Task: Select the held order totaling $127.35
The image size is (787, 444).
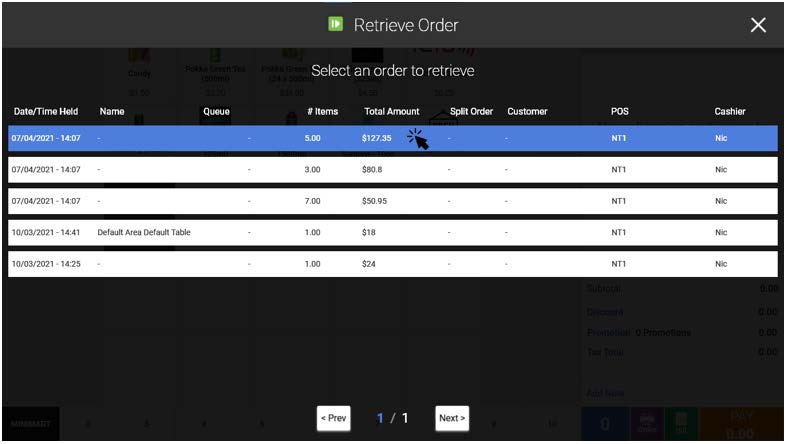Action: pos(376,138)
